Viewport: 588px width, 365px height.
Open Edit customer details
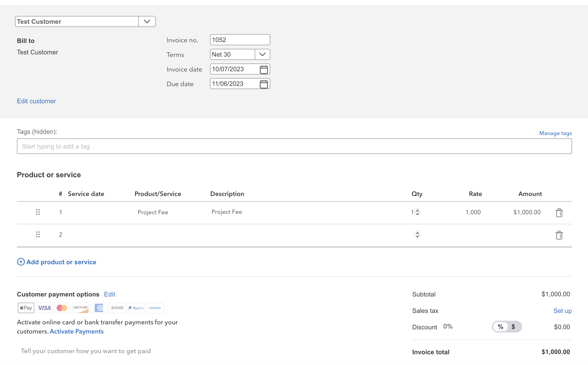(36, 101)
